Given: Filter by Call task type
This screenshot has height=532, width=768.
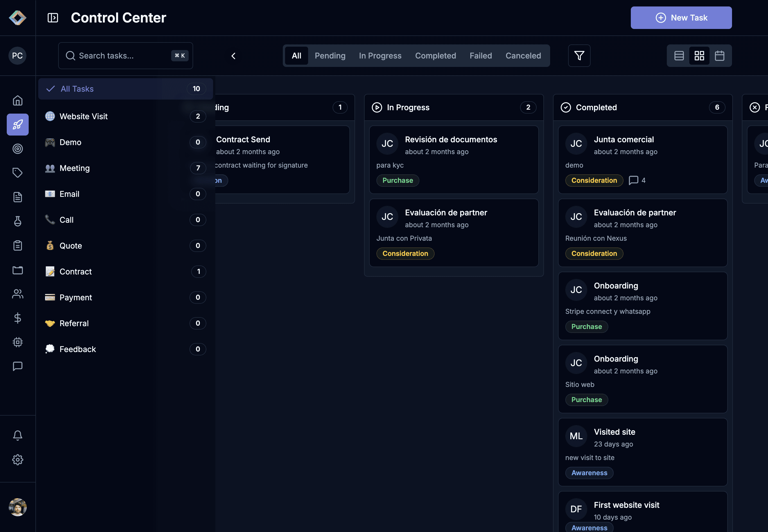Looking at the screenshot, I should click(126, 220).
